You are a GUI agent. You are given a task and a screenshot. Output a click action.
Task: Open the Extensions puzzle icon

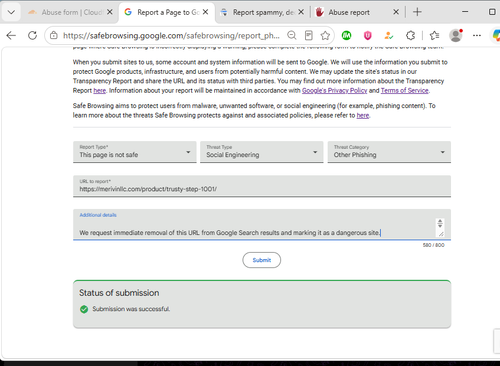point(411,35)
